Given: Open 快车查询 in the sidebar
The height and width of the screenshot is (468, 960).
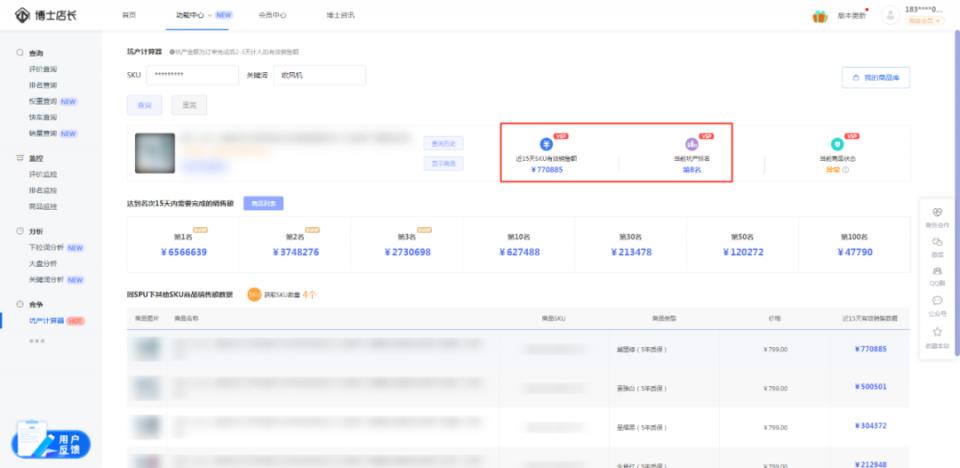Looking at the screenshot, I should 43,117.
